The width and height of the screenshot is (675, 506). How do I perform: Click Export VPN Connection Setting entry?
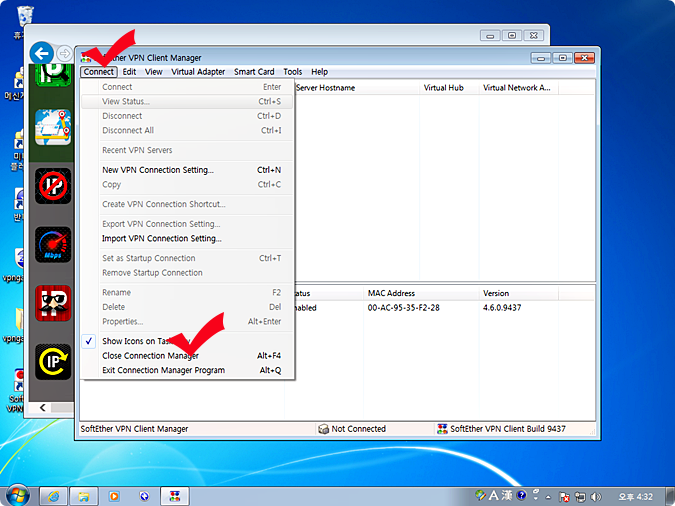click(188, 224)
